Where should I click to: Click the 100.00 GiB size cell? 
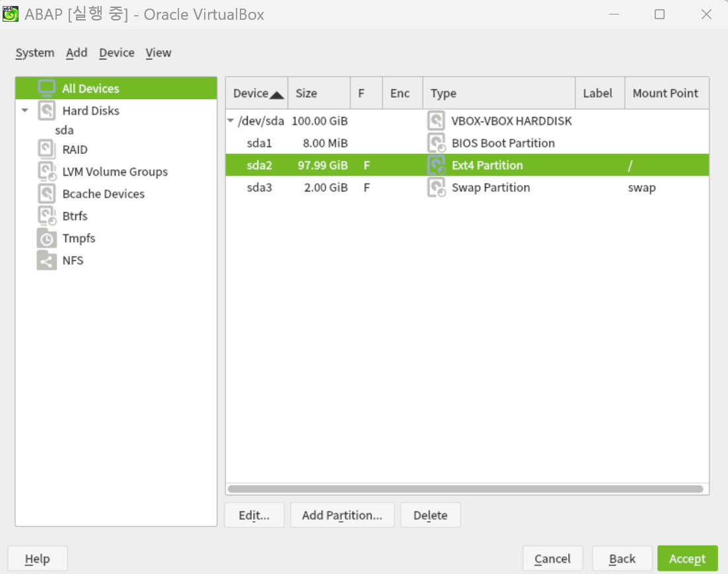(x=320, y=121)
